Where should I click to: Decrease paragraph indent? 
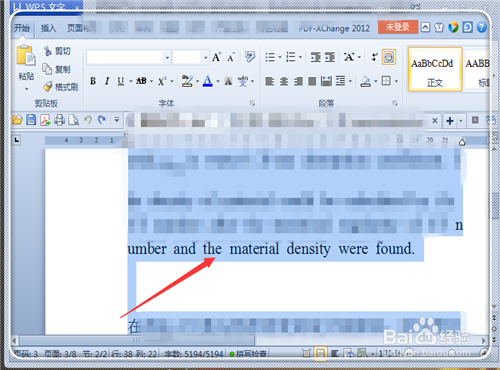(x=315, y=57)
